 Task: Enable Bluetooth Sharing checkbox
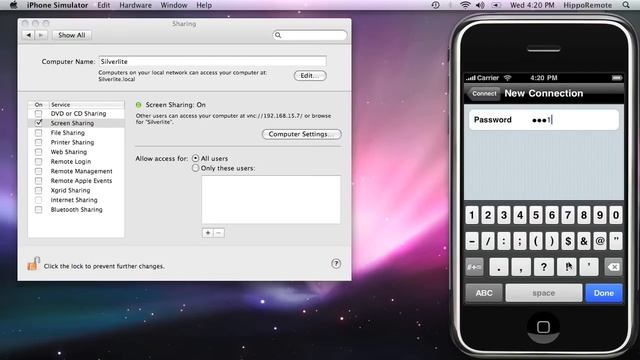click(x=38, y=209)
